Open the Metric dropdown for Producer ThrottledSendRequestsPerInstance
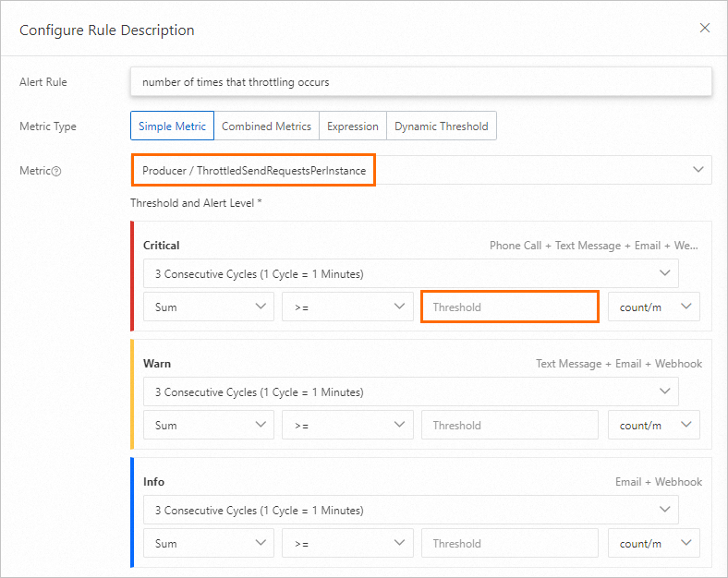This screenshot has height=578, width=728. 420,171
